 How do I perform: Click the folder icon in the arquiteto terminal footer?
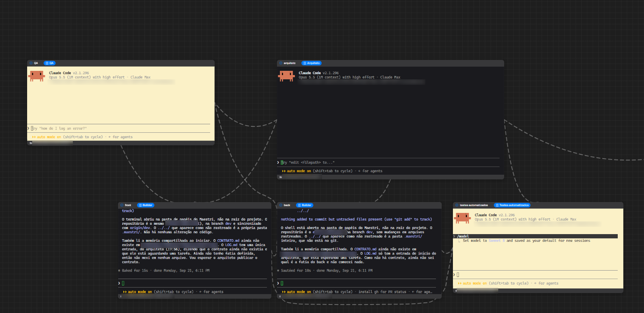280,177
